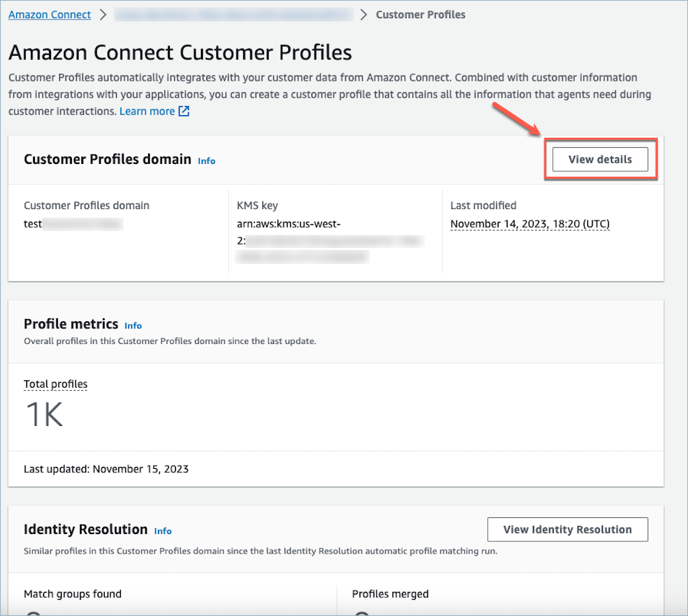Image resolution: width=688 pixels, height=616 pixels.
Task: Click the Match groups found icon
Action: click(32, 613)
